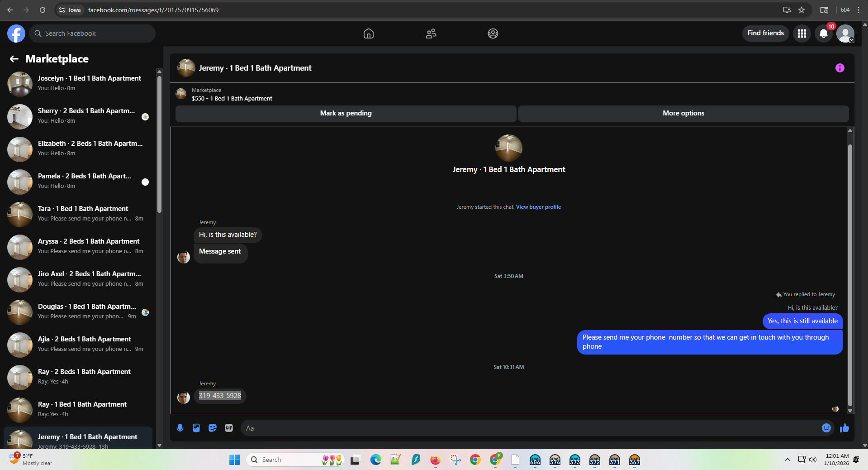868x470 pixels.
Task: Reload the page in the browser
Action: click(x=43, y=10)
